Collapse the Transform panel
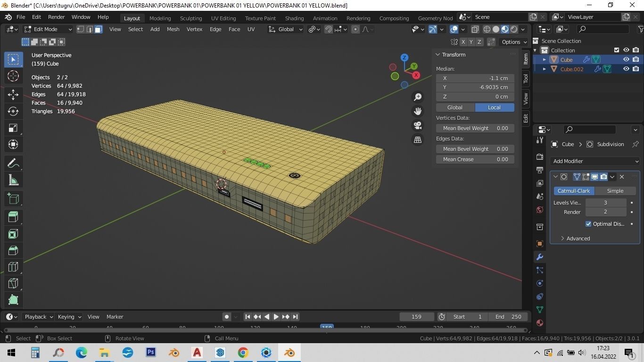 click(438, 55)
